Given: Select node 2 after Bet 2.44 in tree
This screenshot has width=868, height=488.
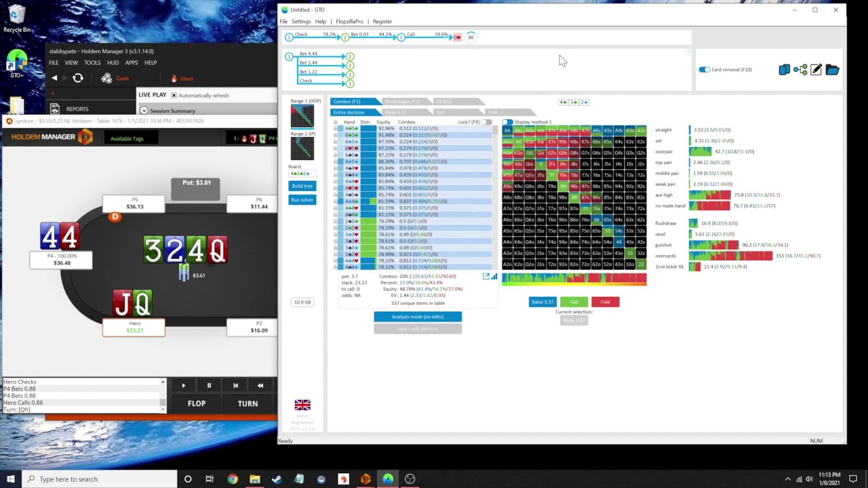Looking at the screenshot, I should point(350,65).
